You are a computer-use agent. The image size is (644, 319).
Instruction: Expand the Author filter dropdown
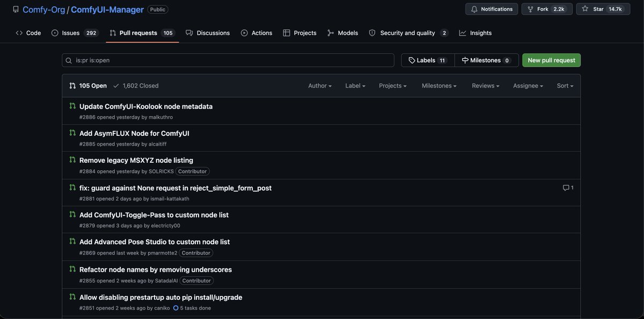point(320,85)
